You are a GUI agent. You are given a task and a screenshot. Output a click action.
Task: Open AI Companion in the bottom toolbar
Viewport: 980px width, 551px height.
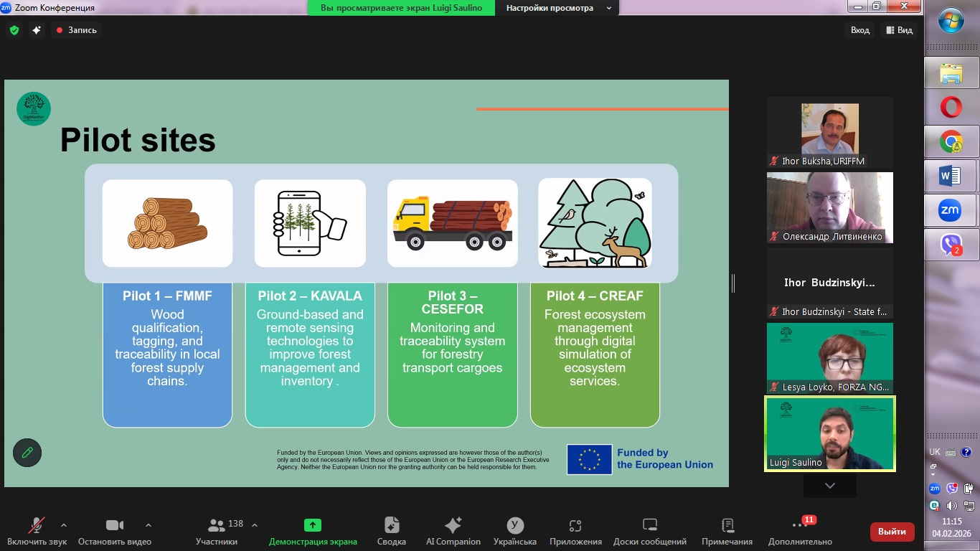(453, 531)
